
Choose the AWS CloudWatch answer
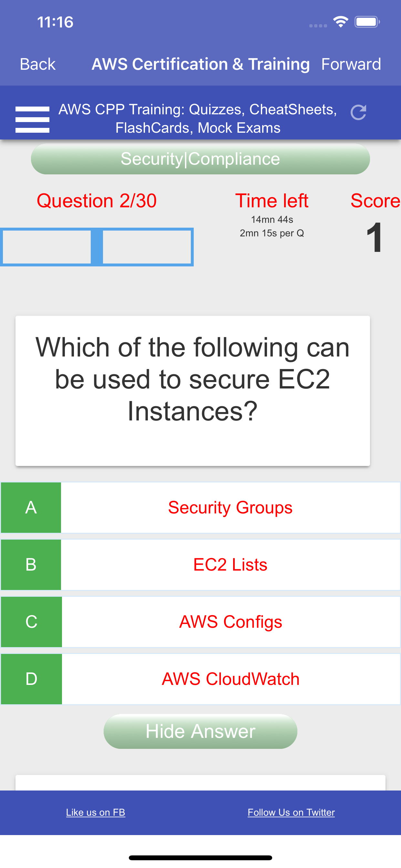231,679
